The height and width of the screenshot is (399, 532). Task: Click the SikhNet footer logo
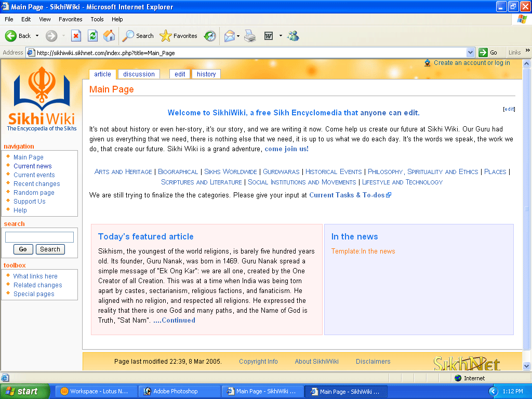(467, 363)
